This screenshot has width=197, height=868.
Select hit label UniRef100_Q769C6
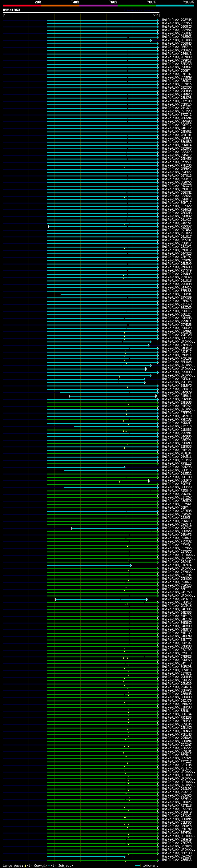click(177, 345)
